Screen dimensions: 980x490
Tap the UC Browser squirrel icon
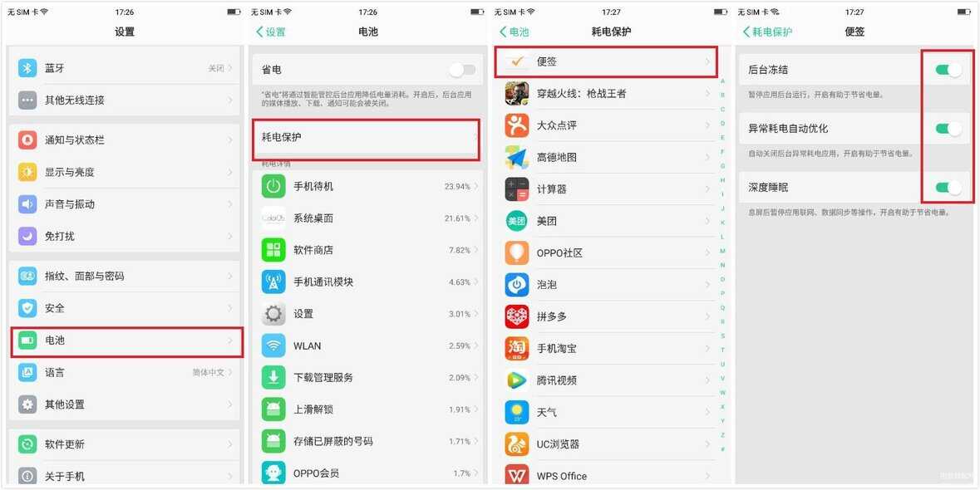517,443
